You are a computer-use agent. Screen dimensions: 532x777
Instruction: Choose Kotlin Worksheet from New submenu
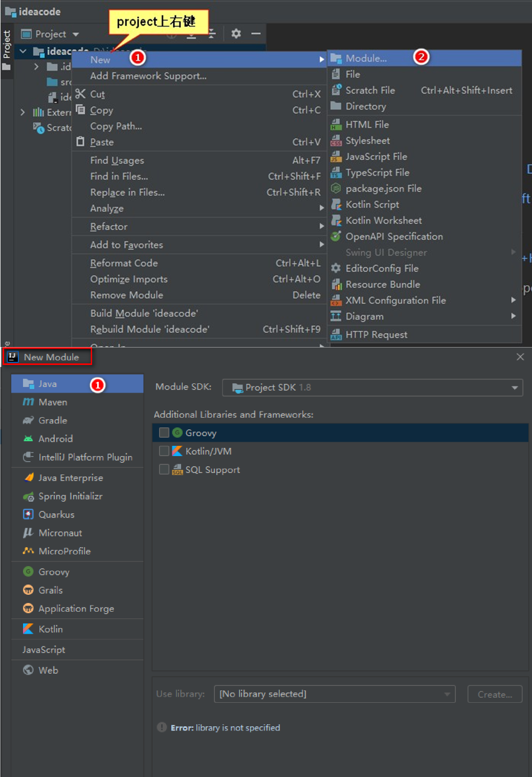[x=425, y=220]
